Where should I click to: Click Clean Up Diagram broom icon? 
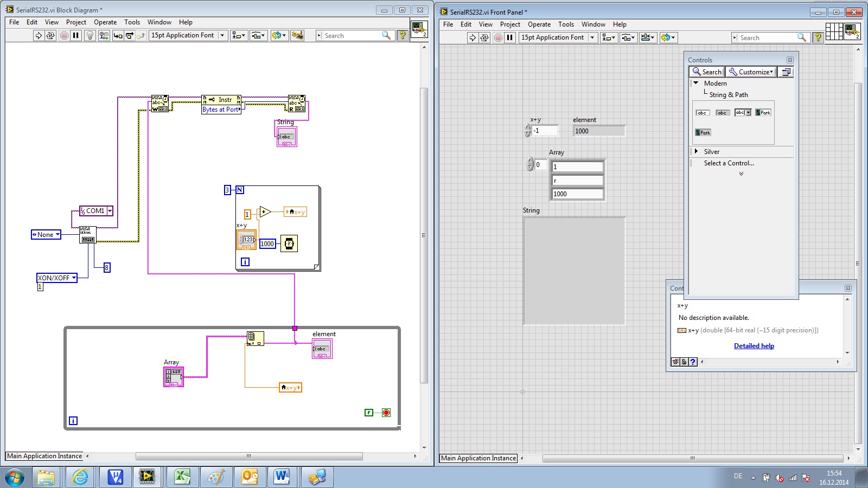297,35
